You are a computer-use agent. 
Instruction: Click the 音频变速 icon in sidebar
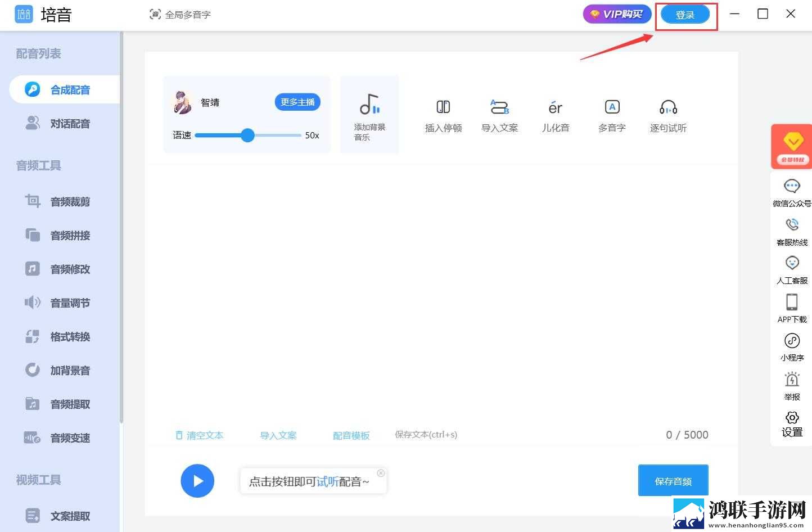pos(33,438)
